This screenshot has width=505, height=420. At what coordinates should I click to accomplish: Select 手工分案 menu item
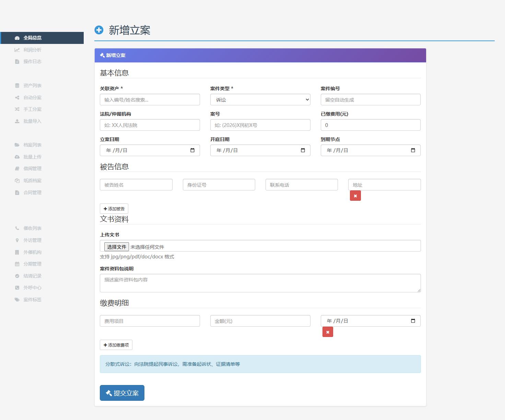pyautogui.click(x=42, y=109)
